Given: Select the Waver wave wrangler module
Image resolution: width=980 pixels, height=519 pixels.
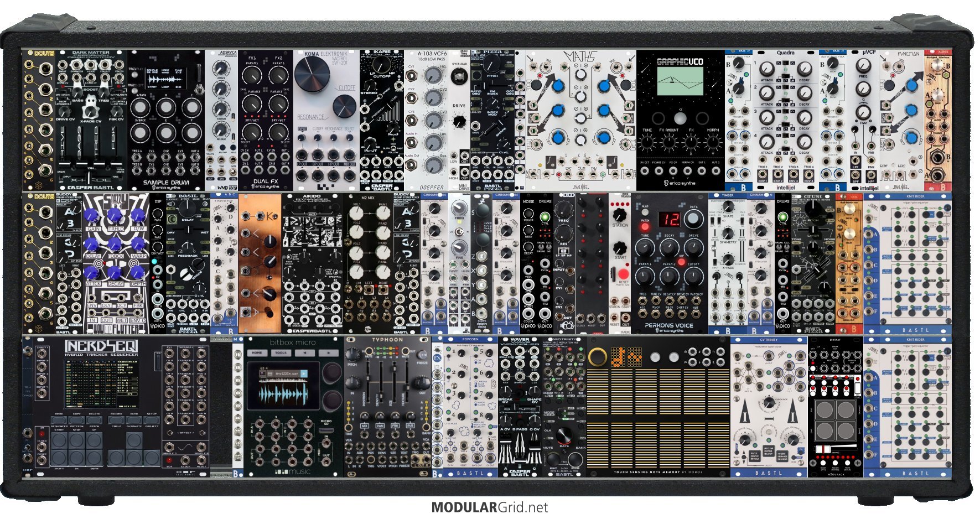Looking at the screenshot, I should point(520,407).
